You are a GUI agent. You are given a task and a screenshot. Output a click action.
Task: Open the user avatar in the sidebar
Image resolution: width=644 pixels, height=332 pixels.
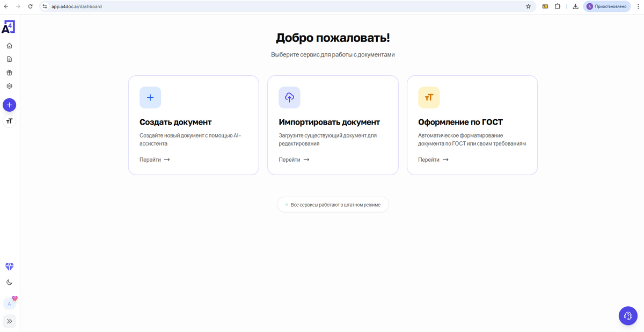9,304
